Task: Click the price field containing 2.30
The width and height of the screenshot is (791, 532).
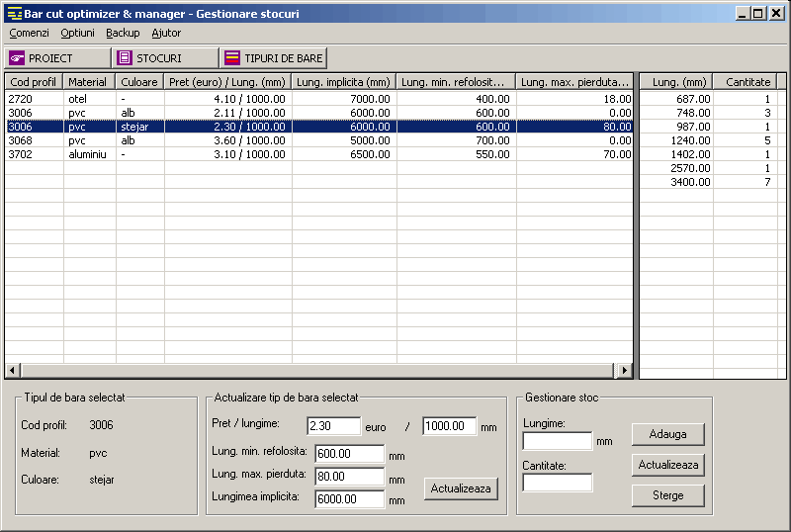Action: pos(333,426)
